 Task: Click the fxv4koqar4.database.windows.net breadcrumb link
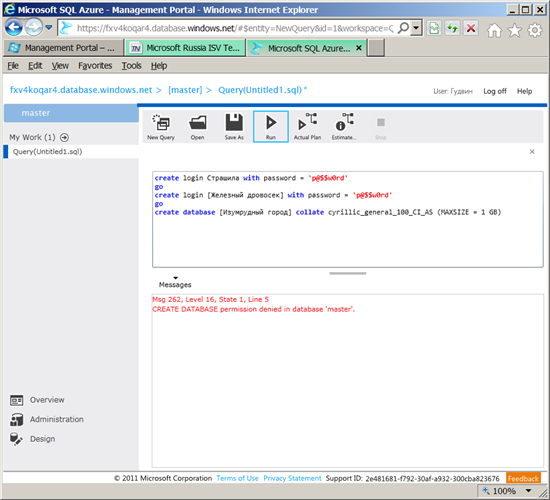81,90
